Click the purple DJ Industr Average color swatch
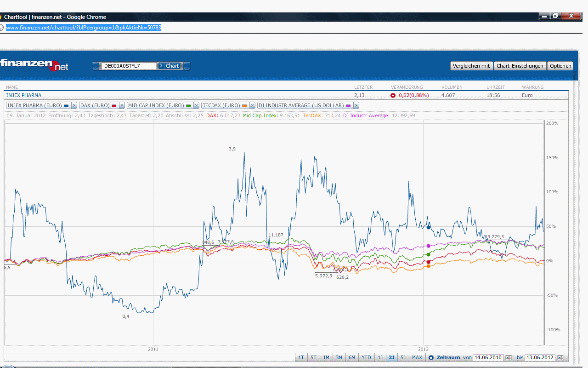588x368 pixels. [x=348, y=106]
